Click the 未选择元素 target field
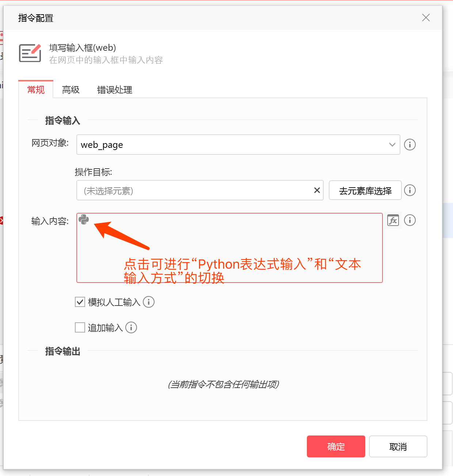 (194, 190)
